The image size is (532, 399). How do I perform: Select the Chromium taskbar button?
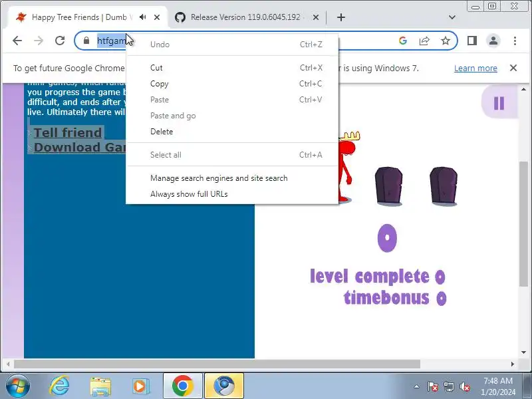coord(224,386)
